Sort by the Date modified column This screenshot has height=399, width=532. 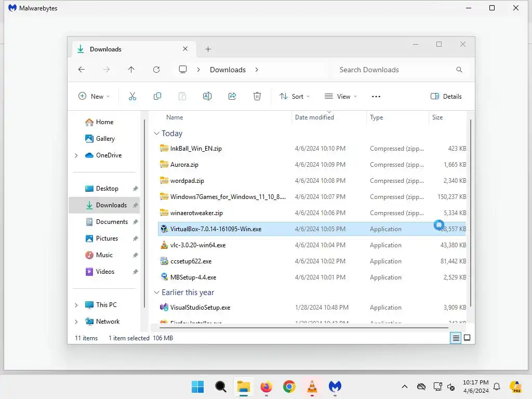point(314,117)
